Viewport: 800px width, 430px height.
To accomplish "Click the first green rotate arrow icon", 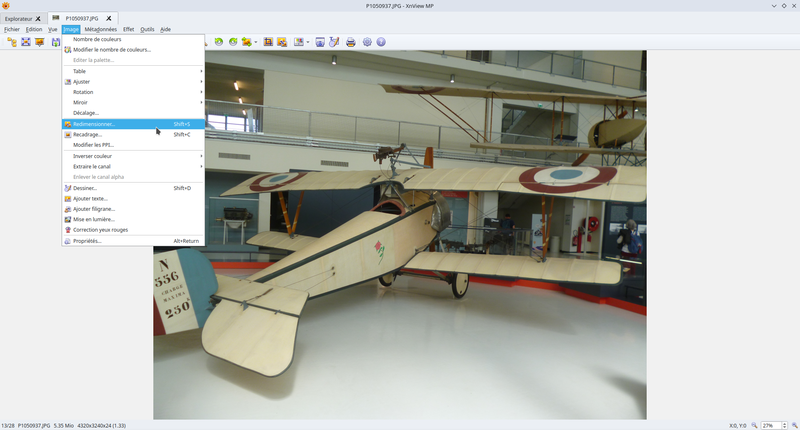I will pyautogui.click(x=218, y=42).
